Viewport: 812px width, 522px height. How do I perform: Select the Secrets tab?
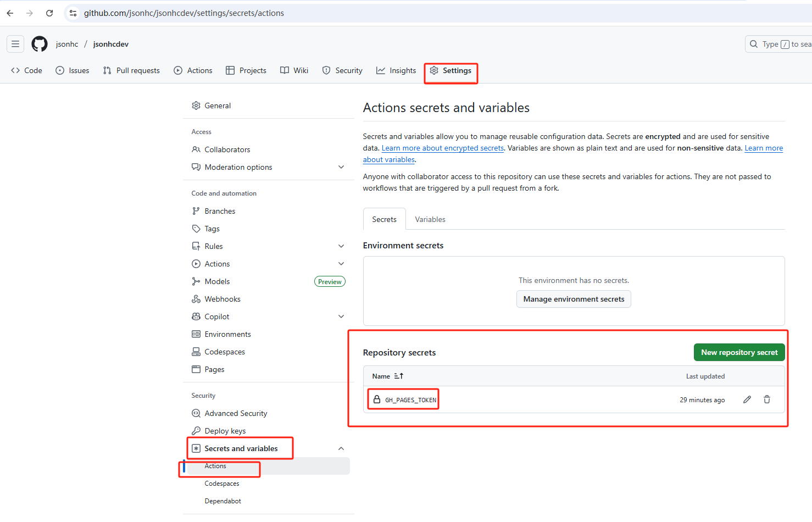click(x=385, y=219)
